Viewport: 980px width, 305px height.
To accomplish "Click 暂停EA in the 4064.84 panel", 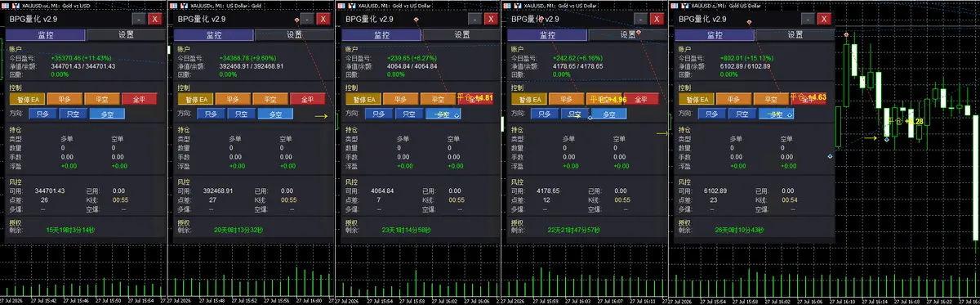I will 363,99.
